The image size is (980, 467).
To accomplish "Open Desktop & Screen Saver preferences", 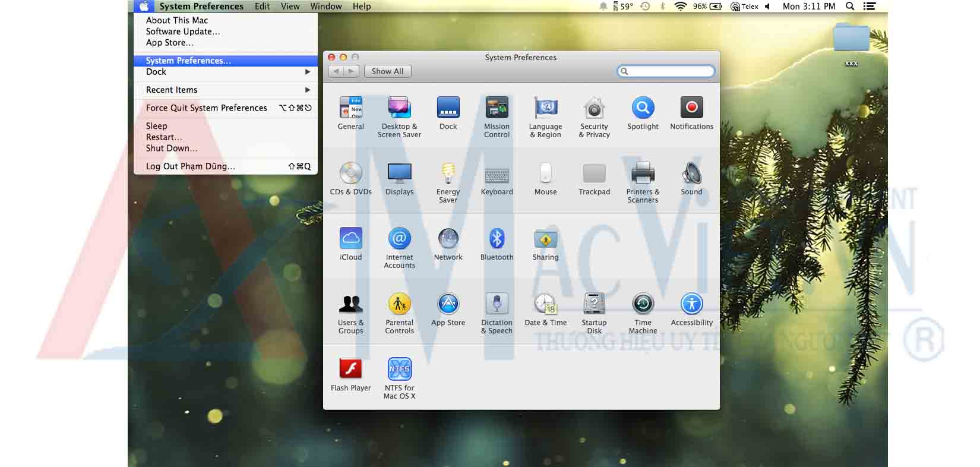I will pyautogui.click(x=399, y=117).
